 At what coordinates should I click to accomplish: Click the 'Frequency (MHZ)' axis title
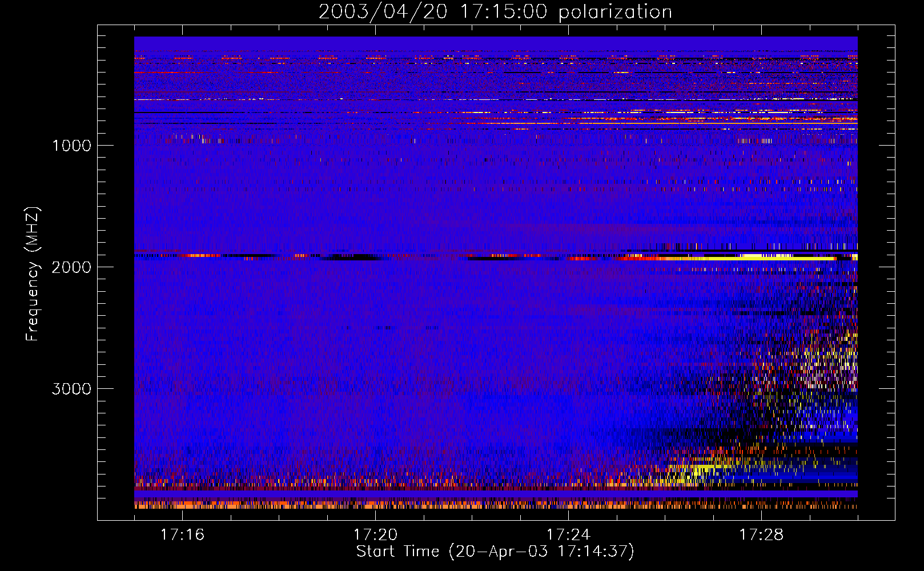tap(33, 274)
